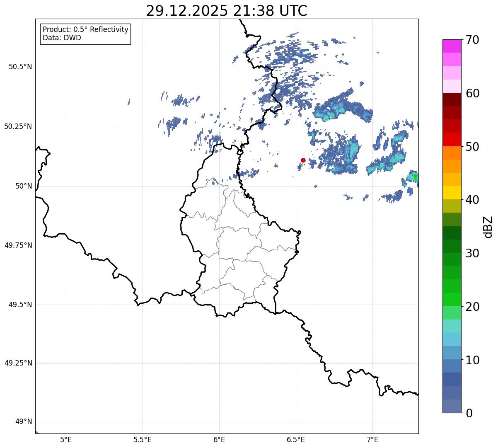Click the 7°E longitude label
The width and height of the screenshot is (498, 448).
point(373,439)
